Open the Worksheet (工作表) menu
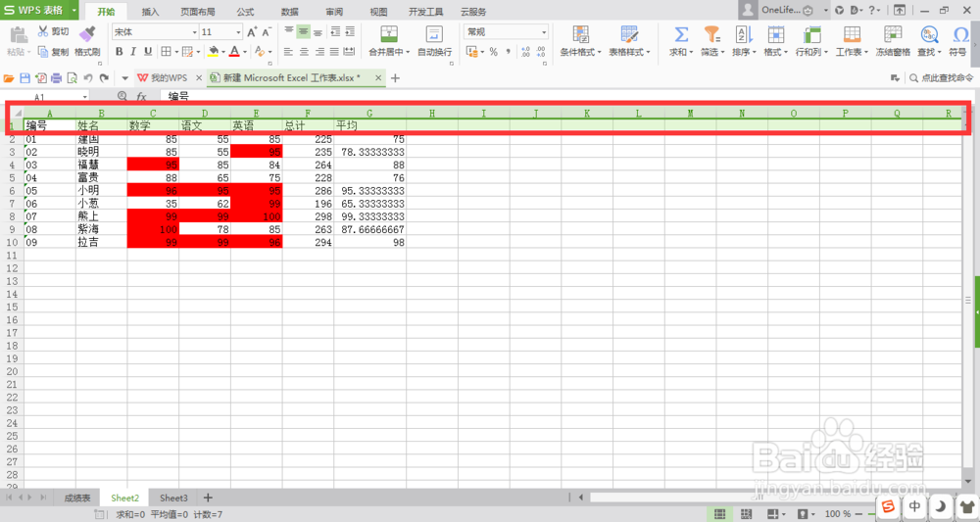Viewport: 980px width, 522px height. click(852, 41)
